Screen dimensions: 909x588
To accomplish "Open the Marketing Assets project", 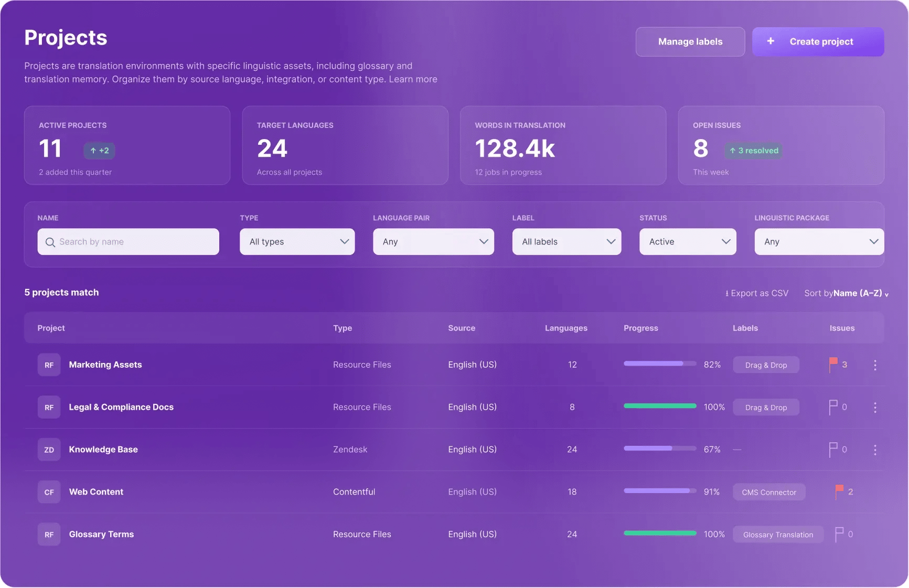I will [x=105, y=365].
